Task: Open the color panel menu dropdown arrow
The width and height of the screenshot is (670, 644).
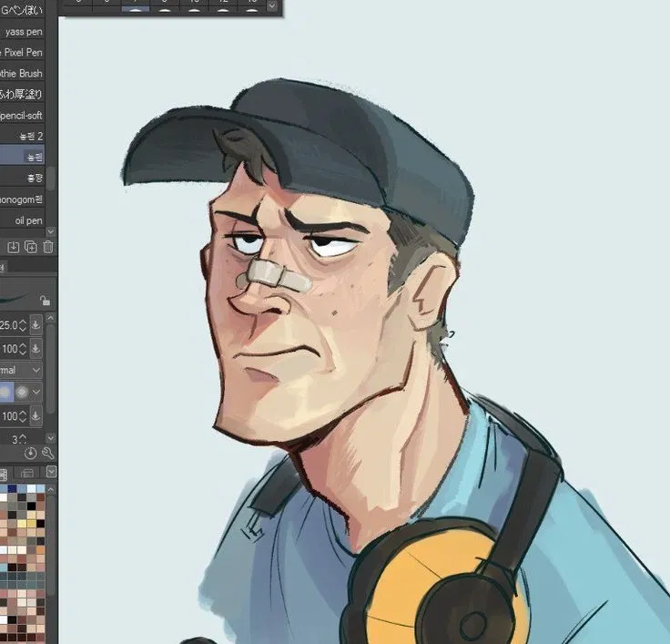Action: [x=51, y=472]
